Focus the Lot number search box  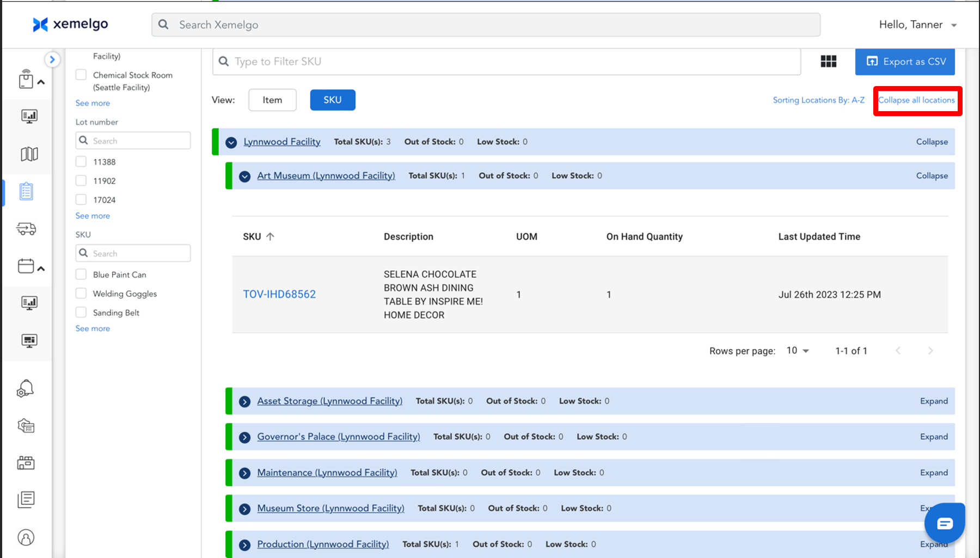click(x=133, y=141)
